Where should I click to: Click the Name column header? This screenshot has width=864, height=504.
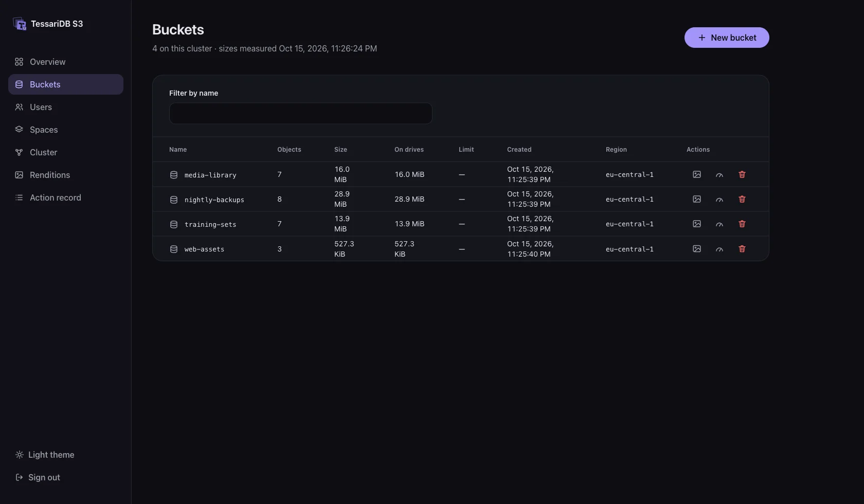coord(178,150)
